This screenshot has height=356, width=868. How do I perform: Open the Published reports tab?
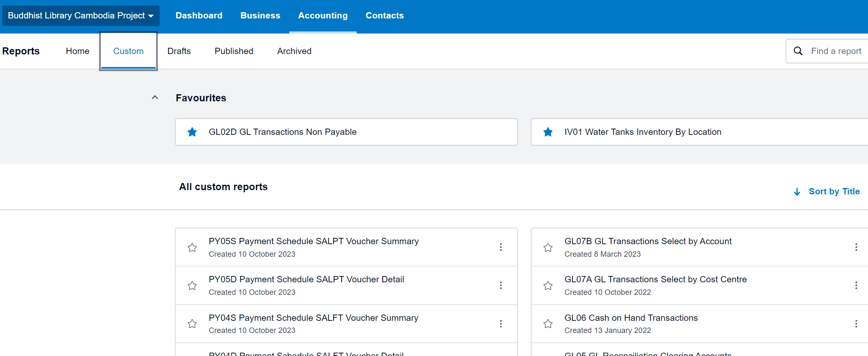click(x=234, y=51)
